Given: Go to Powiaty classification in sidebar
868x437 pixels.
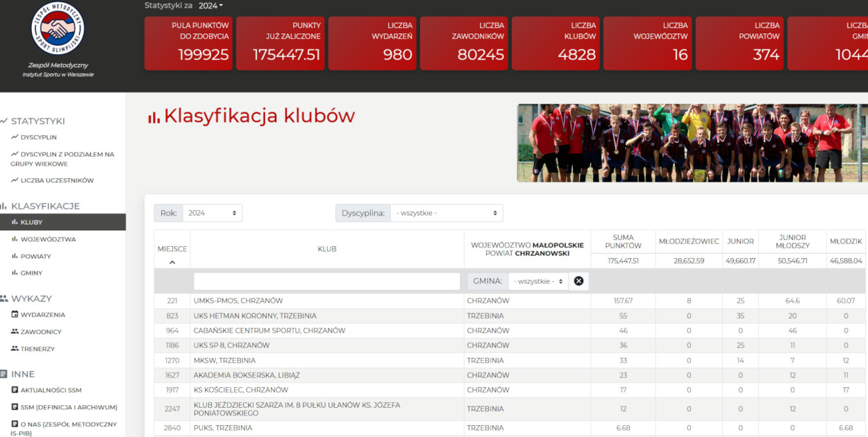Looking at the screenshot, I should (x=35, y=256).
